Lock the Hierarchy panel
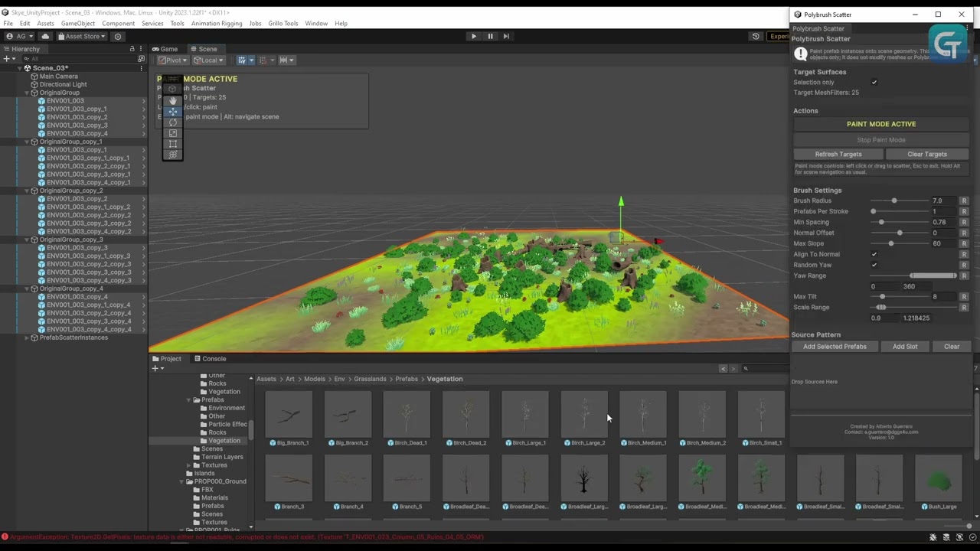 [x=132, y=49]
